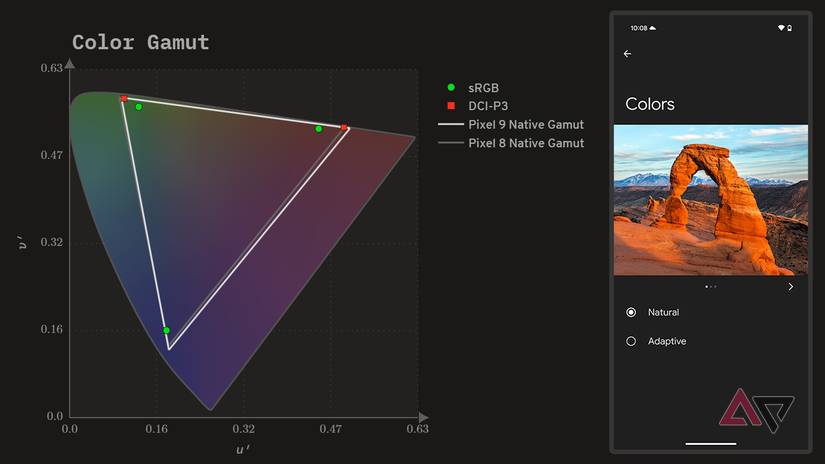Click the Colors heading on phone screen
This screenshot has width=825, height=464.
pos(650,104)
